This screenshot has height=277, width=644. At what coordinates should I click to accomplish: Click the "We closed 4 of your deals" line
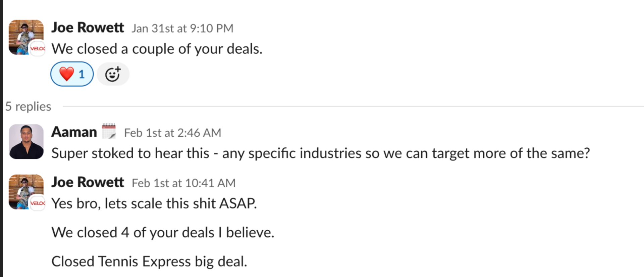coord(163,232)
